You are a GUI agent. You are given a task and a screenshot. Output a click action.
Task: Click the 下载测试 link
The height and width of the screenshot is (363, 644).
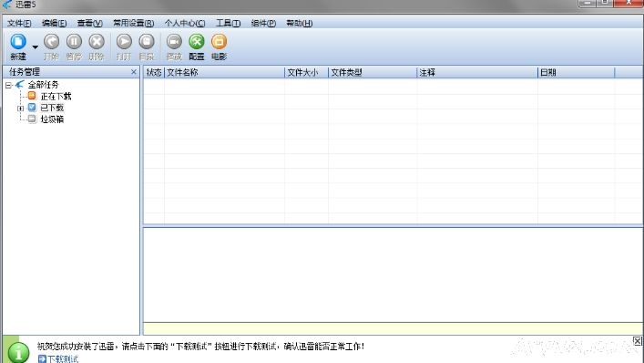click(x=63, y=358)
